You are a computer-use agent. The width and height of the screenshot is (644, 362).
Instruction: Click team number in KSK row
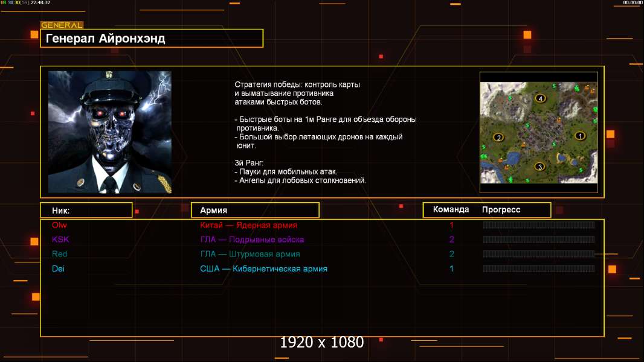[x=451, y=240]
